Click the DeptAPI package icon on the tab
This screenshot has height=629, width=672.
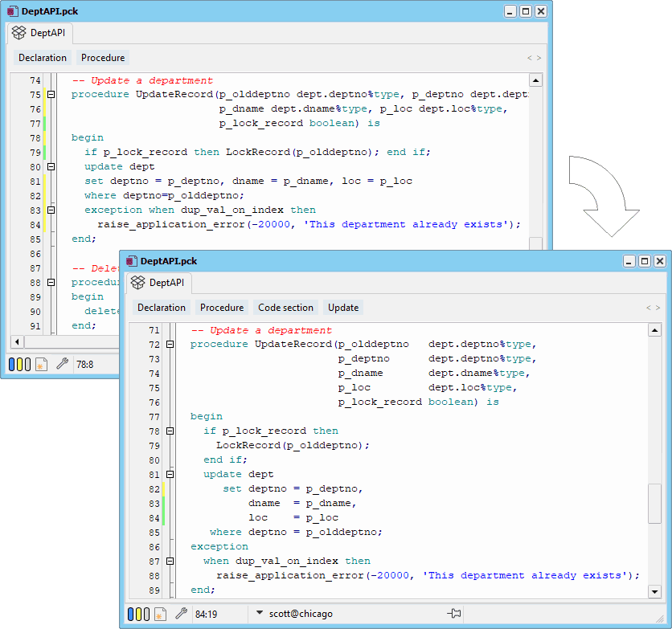[x=138, y=283]
